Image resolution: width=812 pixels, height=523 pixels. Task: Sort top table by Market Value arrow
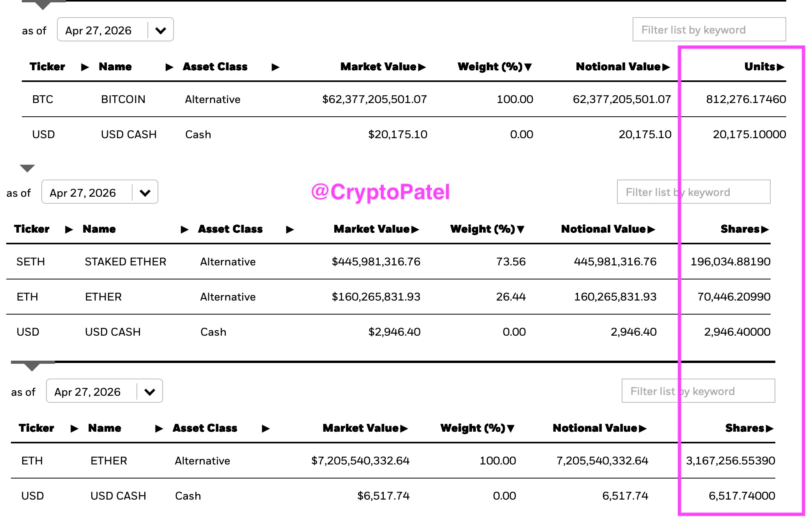coord(422,67)
